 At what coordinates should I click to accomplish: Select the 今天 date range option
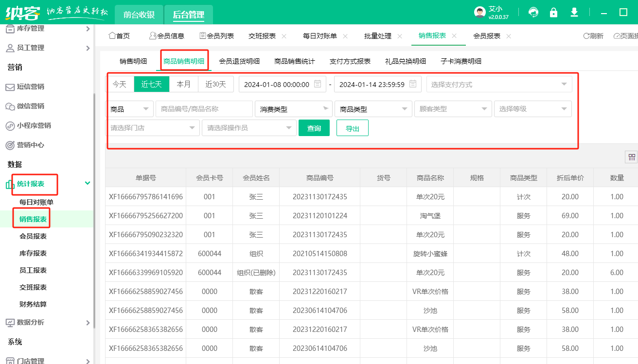point(120,84)
